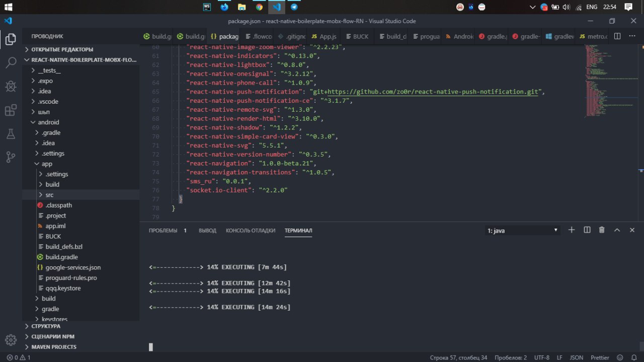The image size is (644, 362).
Task: Open google-services.json in the explorer
Action: (80, 267)
